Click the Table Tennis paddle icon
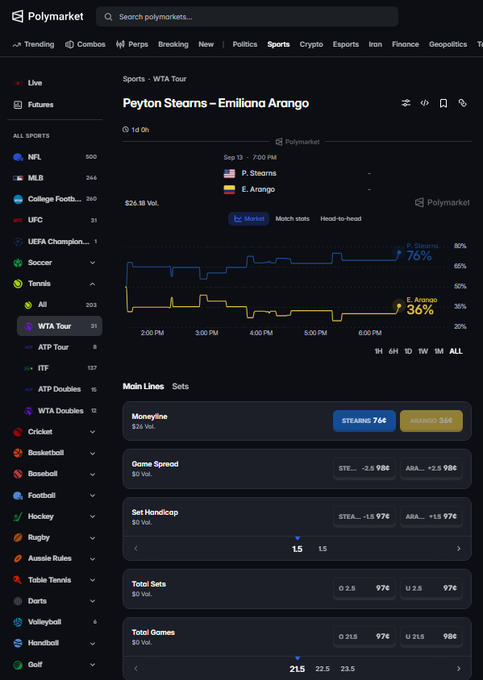Viewport: 483px width, 680px height. pyautogui.click(x=18, y=580)
